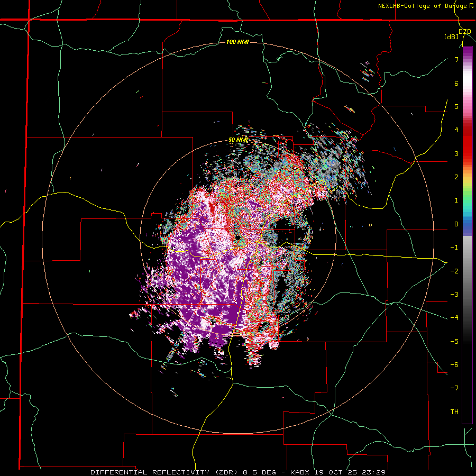Click the KABX 19 OCT 25 23:29 timestamp

(338, 472)
